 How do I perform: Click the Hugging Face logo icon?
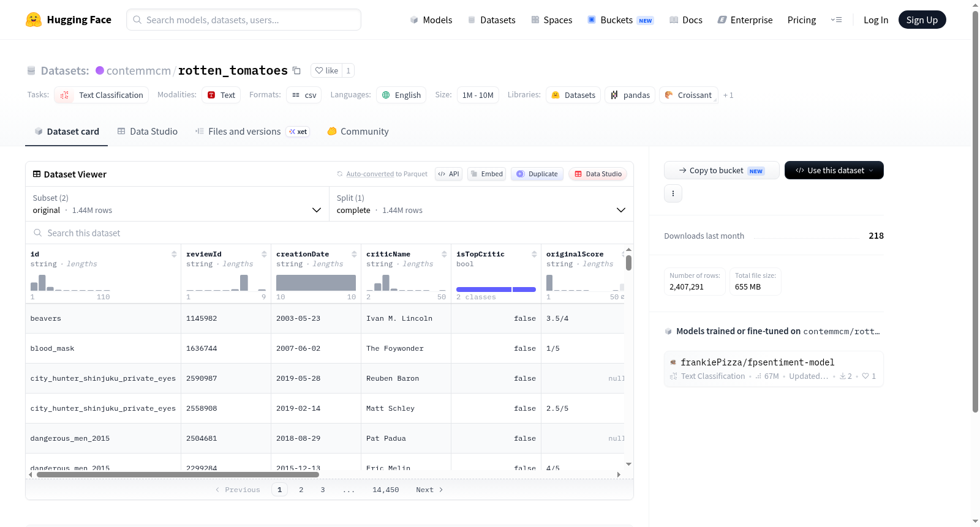point(34,20)
